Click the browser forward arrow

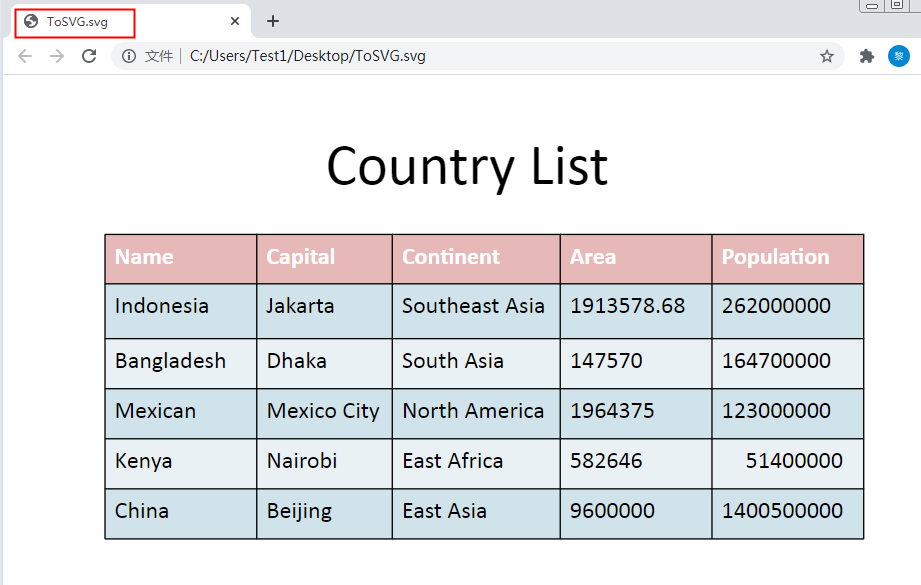pos(57,56)
